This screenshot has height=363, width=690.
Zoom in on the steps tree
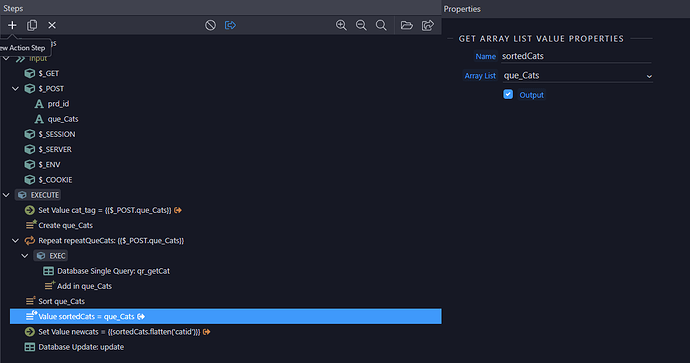tap(341, 25)
